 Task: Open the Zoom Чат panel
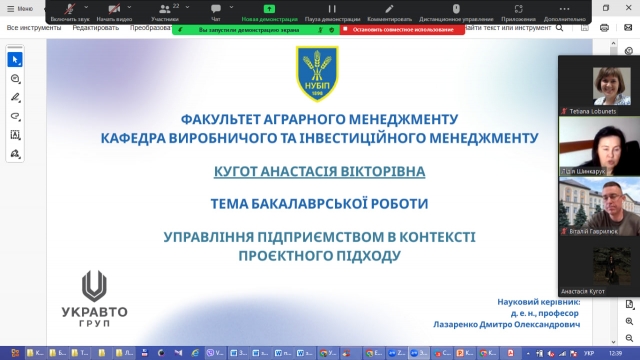(x=216, y=12)
